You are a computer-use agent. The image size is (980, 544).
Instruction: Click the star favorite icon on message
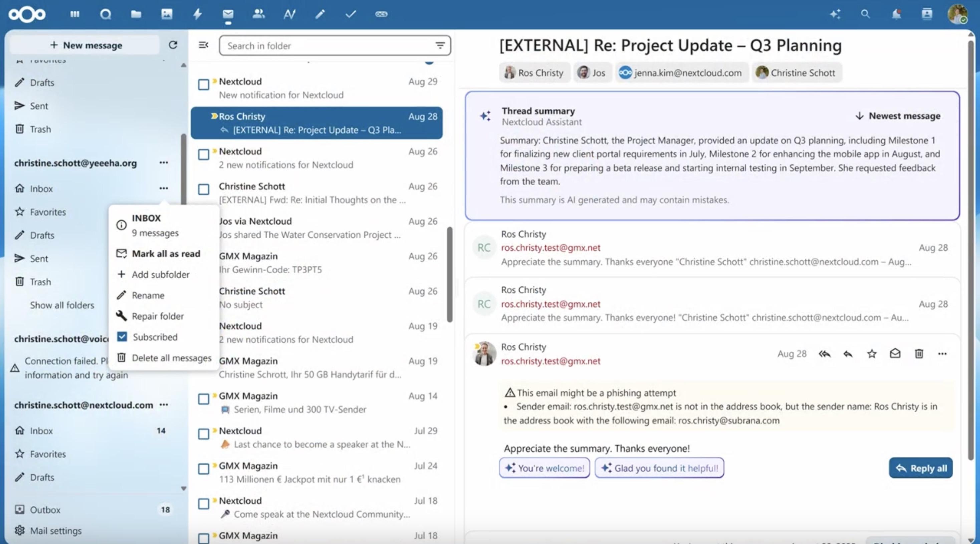872,354
